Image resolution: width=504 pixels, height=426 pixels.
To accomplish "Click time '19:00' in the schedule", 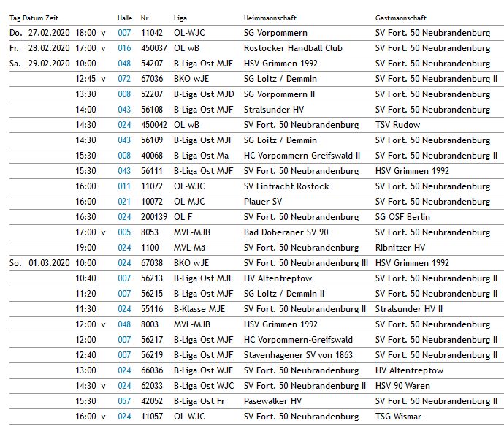I will click(x=85, y=248).
